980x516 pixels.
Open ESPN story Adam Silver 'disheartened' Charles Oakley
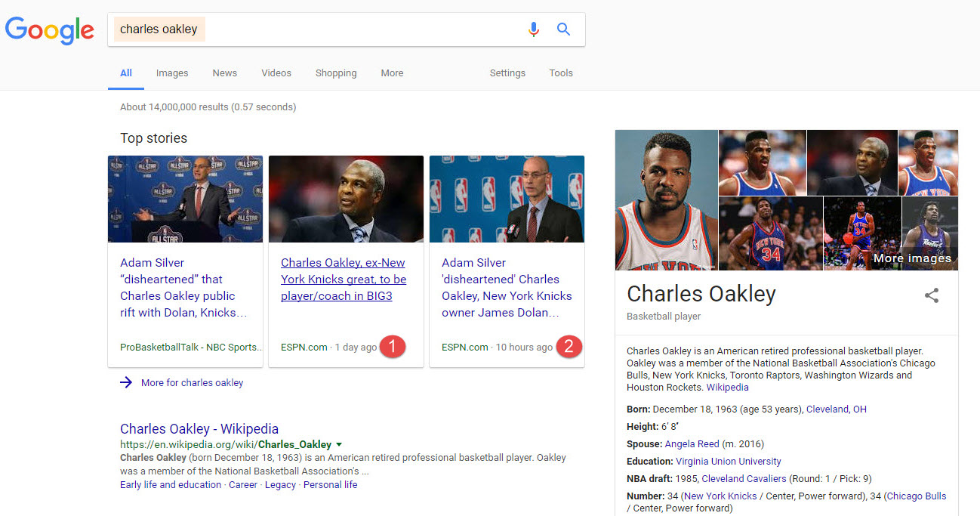tap(507, 288)
